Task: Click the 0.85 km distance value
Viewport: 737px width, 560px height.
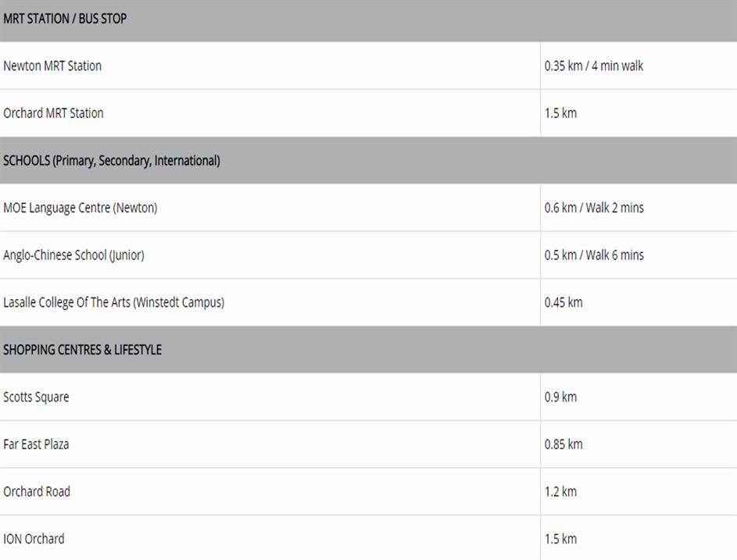Action: click(x=563, y=445)
